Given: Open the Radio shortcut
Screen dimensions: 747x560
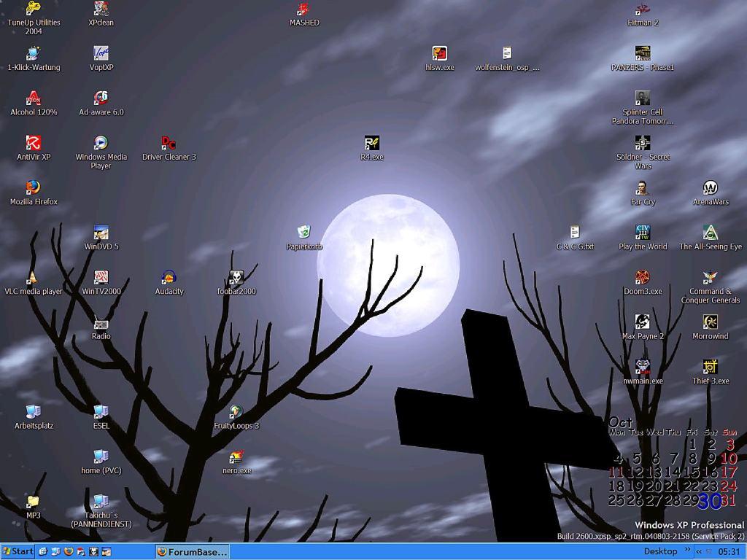Looking at the screenshot, I should (101, 327).
